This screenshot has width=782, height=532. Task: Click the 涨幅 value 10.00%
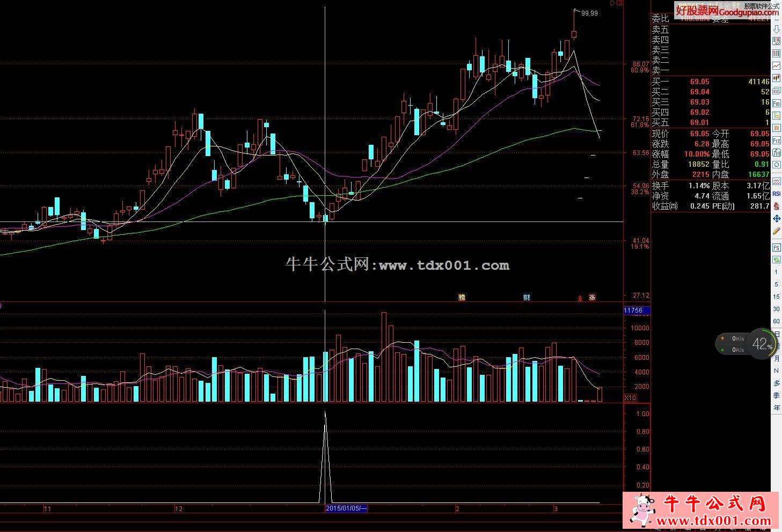696,154
